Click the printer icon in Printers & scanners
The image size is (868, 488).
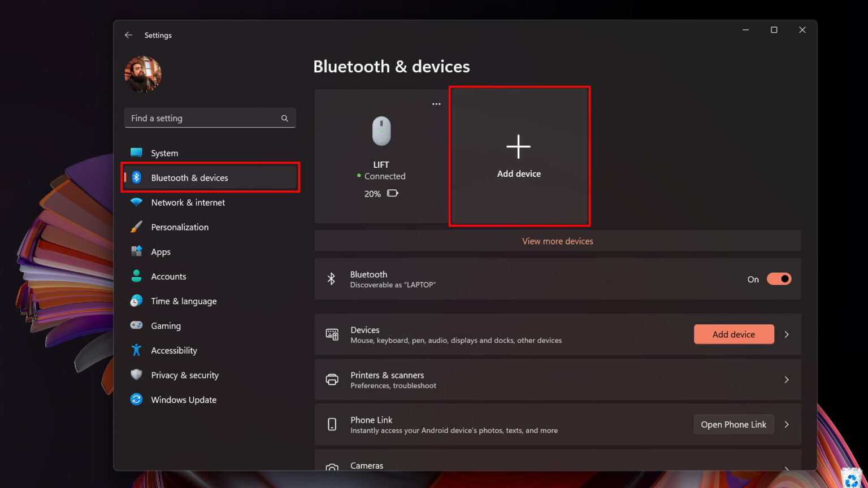[x=333, y=379]
